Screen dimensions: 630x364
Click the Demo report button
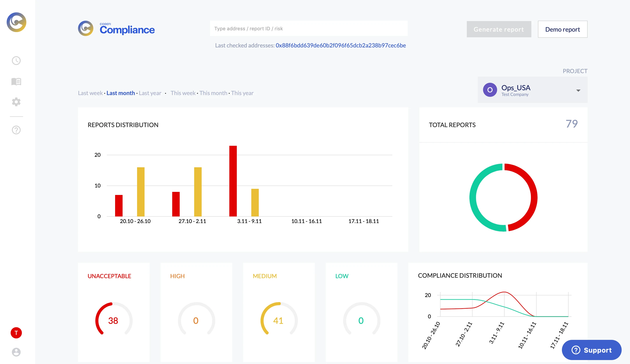coord(563,29)
